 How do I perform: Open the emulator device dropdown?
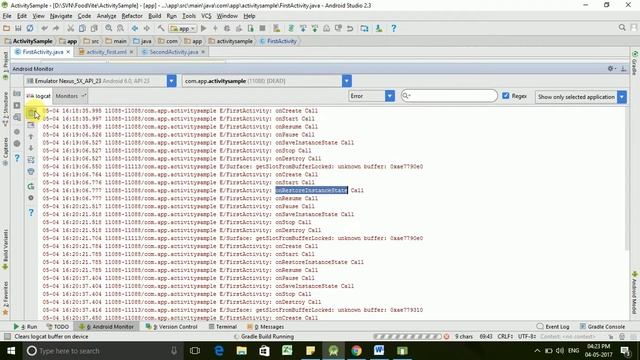point(171,81)
